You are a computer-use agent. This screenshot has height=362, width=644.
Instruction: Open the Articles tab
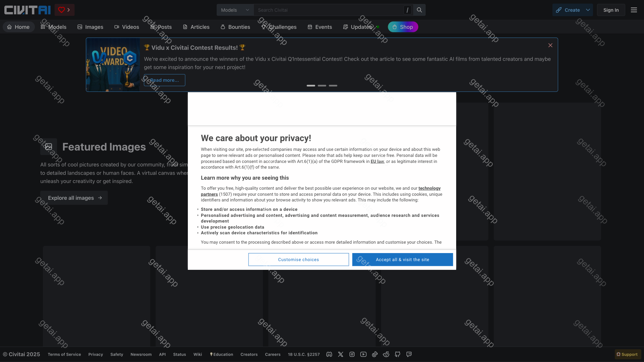click(196, 27)
